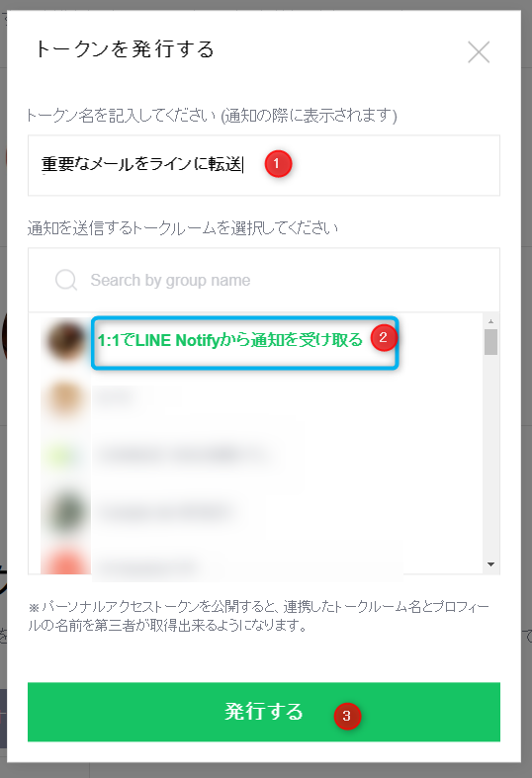Viewport: 532px width, 778px height.
Task: Click the green 発行する button
Action: [x=263, y=712]
